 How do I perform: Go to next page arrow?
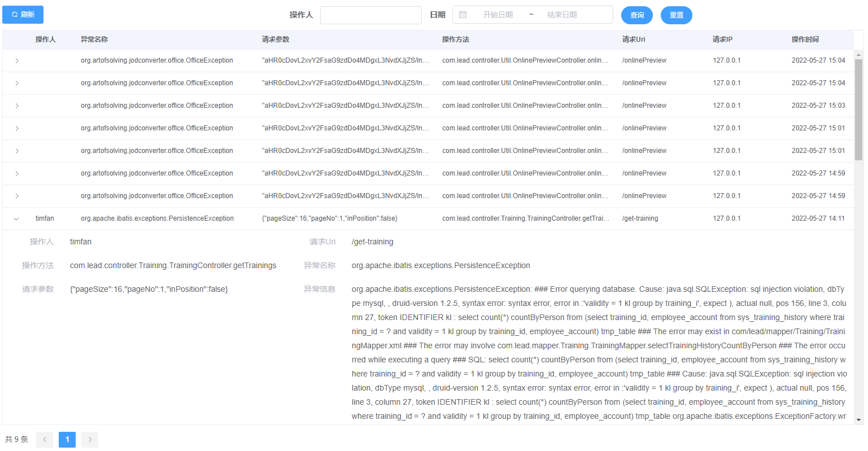coord(90,440)
